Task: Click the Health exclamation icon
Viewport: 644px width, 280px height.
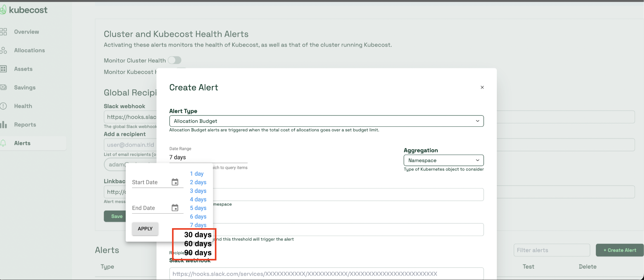Action: 3,106
